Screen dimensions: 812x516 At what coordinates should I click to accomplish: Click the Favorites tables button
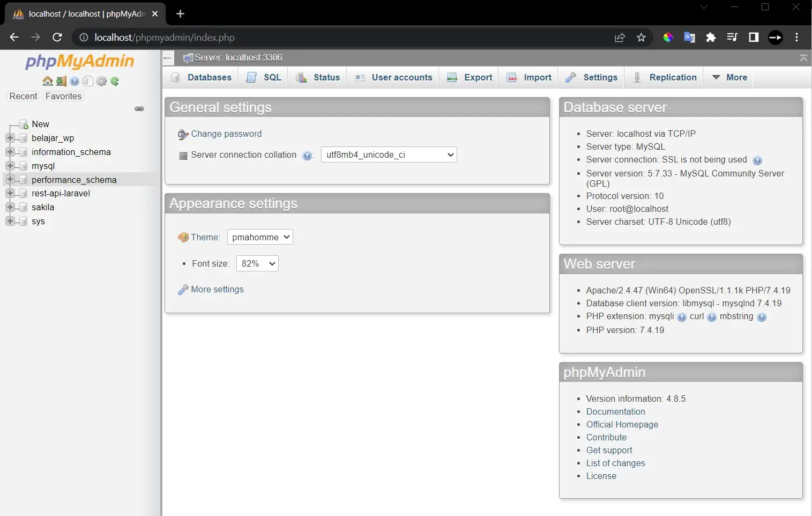coord(63,96)
